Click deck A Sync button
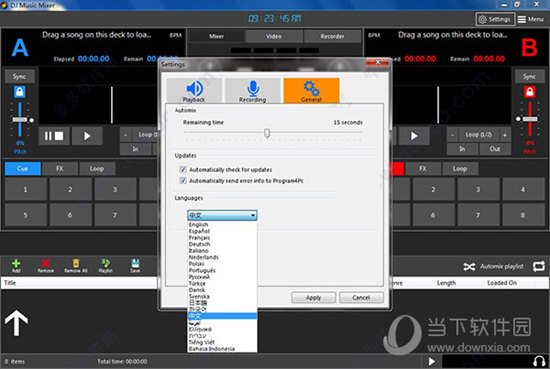 [x=20, y=76]
